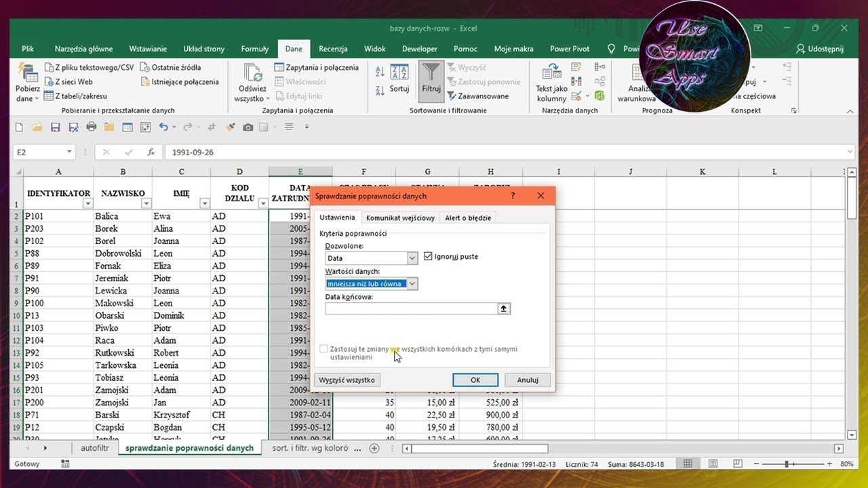868x488 pixels.
Task: Open Wartości danych dropdown
Action: pos(412,284)
